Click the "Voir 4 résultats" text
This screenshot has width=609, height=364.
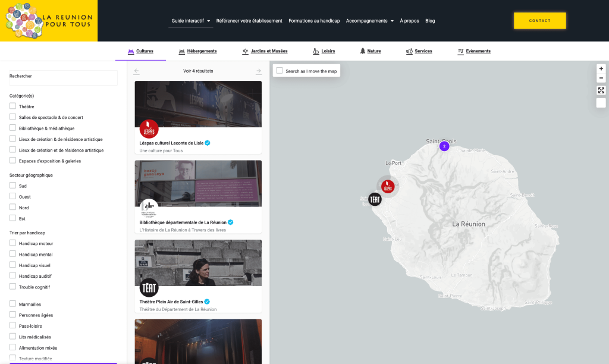coord(198,71)
